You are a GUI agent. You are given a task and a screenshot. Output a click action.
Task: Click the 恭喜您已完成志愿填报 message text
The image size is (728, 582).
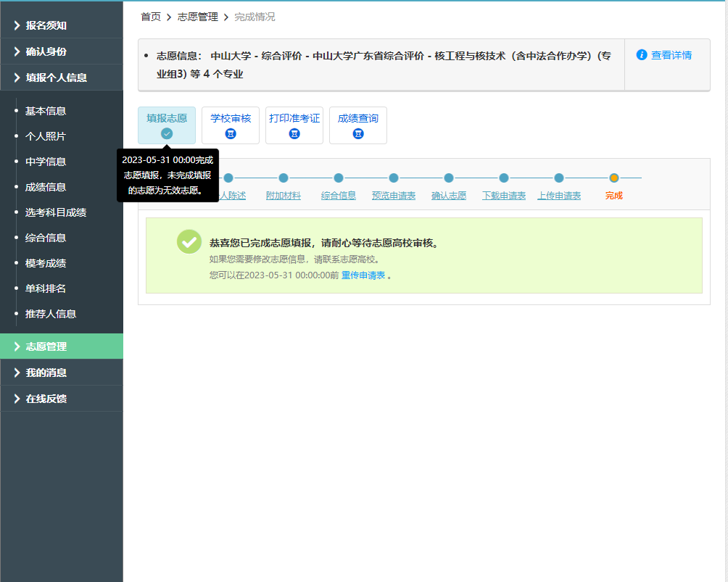click(323, 244)
